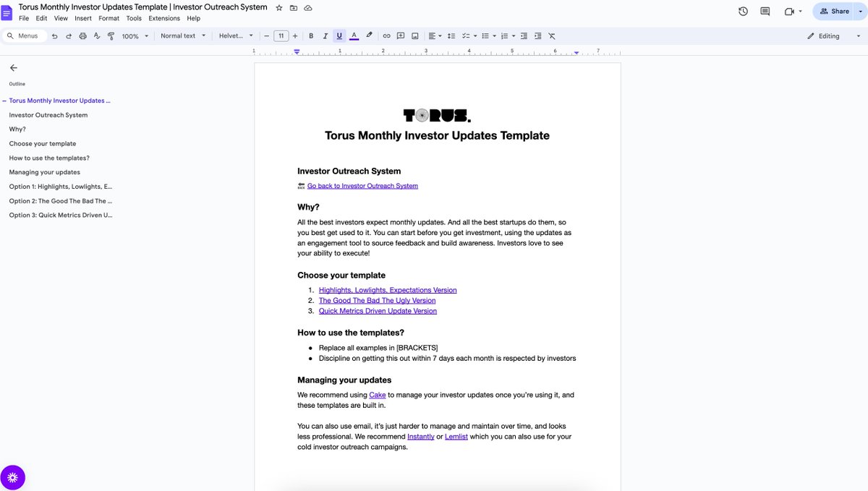Insert an image from the toolbar
The height and width of the screenshot is (491, 868).
(x=415, y=36)
